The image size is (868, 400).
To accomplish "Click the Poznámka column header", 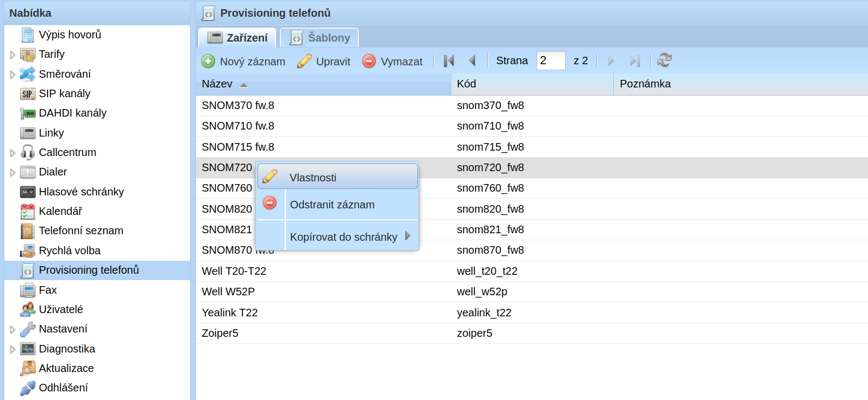I will click(x=741, y=84).
